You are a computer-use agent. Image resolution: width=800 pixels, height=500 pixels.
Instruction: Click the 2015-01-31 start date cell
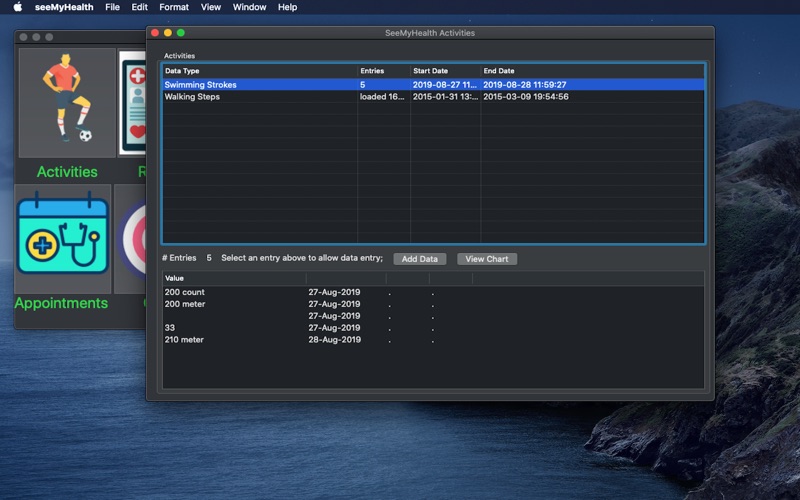[x=444, y=96]
